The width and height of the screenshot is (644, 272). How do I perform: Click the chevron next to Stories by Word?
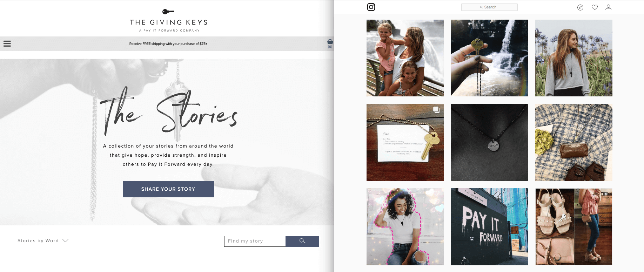click(65, 241)
